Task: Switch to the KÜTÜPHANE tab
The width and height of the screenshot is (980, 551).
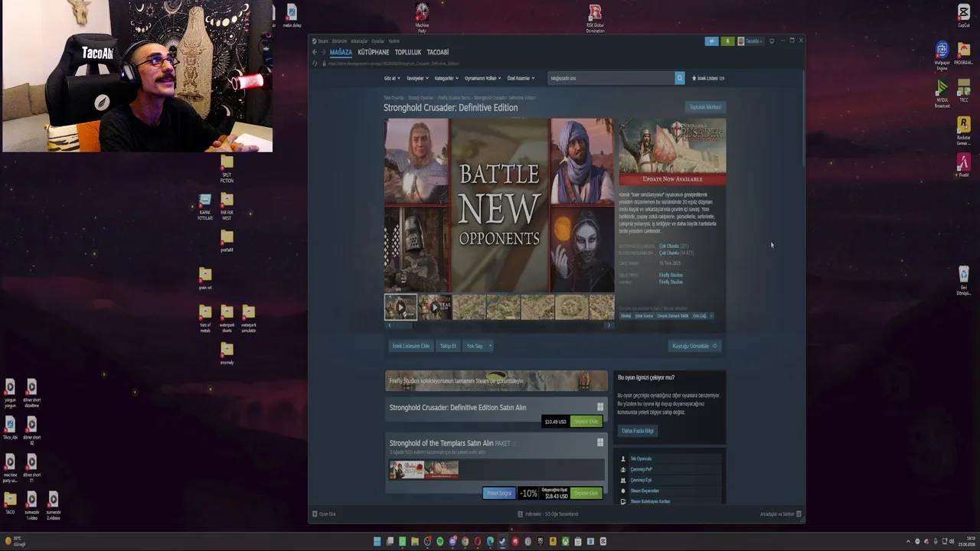Action: coord(374,52)
